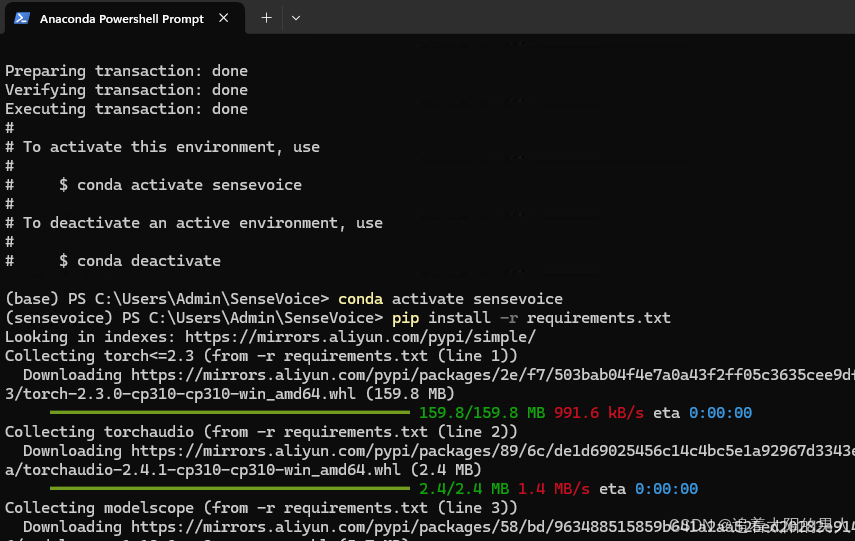Click '$ conda activate sensevoice' comment line
The width and height of the screenshot is (855, 541).
180,185
